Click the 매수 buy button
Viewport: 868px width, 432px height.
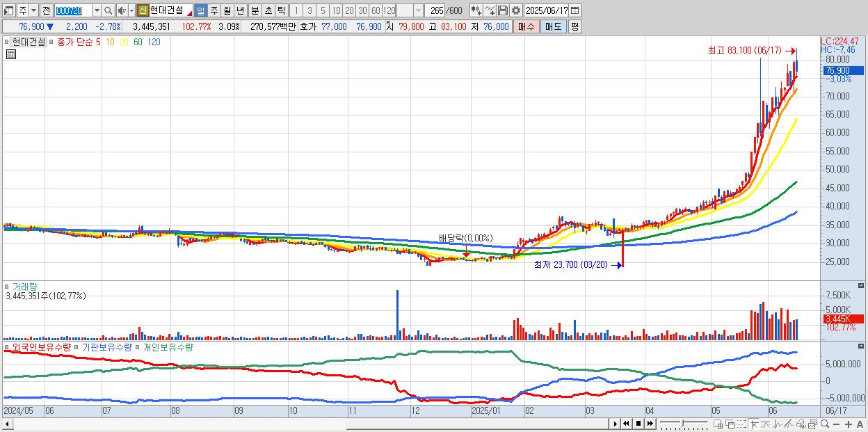(526, 26)
